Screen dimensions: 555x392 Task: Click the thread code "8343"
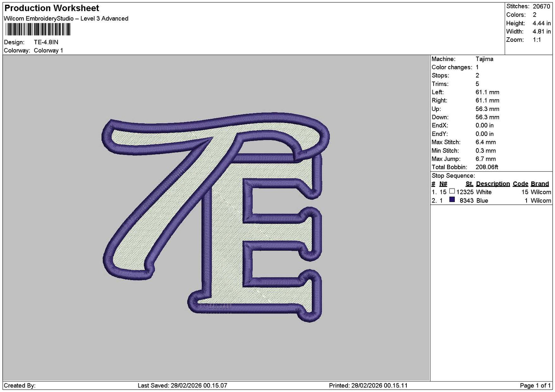(x=466, y=201)
